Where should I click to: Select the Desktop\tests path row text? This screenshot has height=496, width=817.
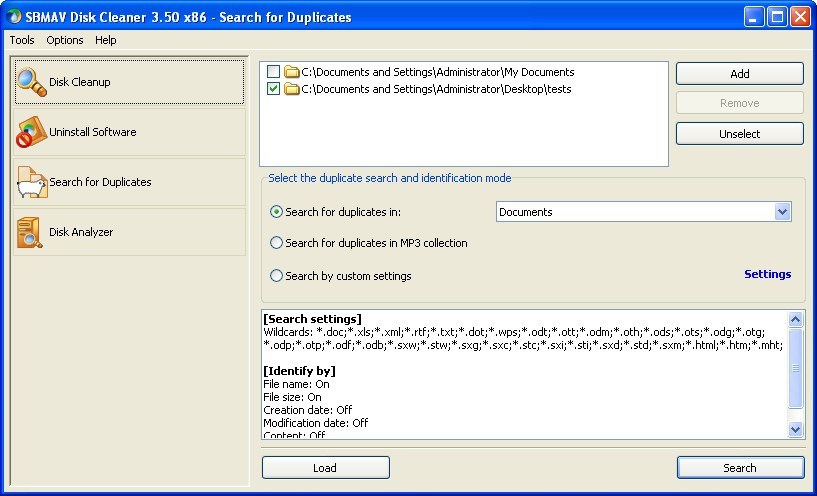tap(436, 89)
